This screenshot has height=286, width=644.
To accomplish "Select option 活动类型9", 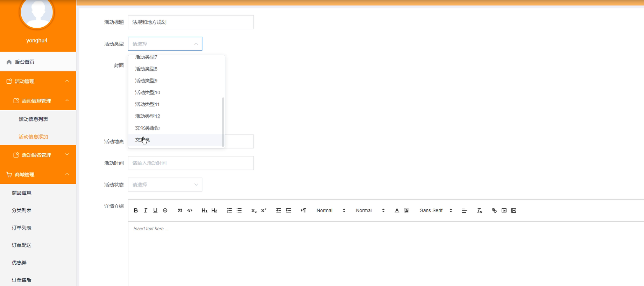I will (x=175, y=81).
